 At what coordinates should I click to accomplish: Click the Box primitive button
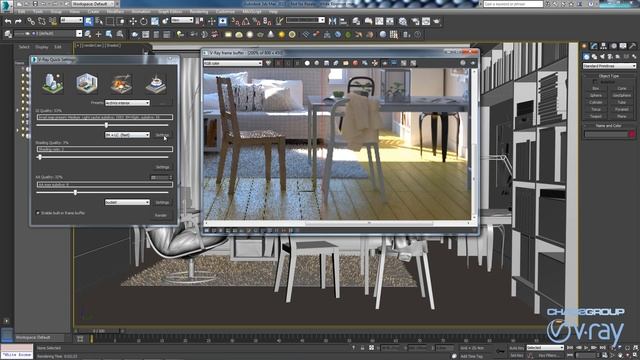[x=596, y=88]
